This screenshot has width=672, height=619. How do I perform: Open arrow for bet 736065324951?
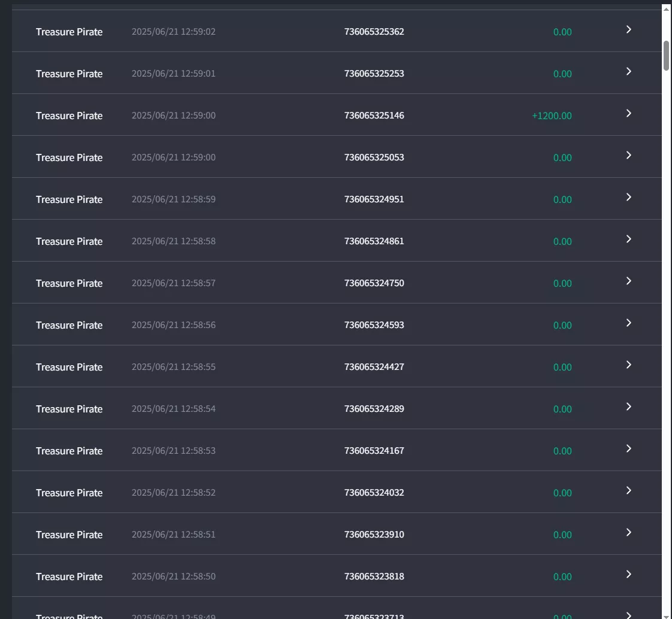coord(629,197)
